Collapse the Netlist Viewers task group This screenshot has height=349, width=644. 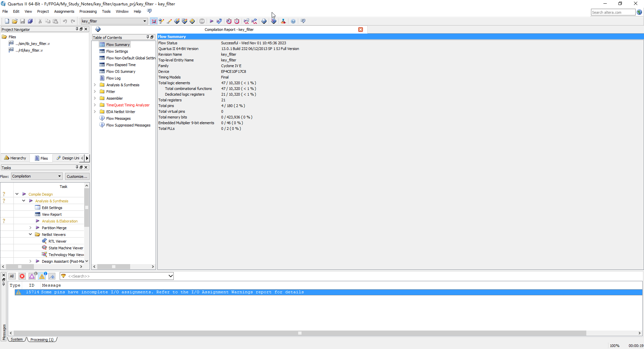(x=30, y=234)
